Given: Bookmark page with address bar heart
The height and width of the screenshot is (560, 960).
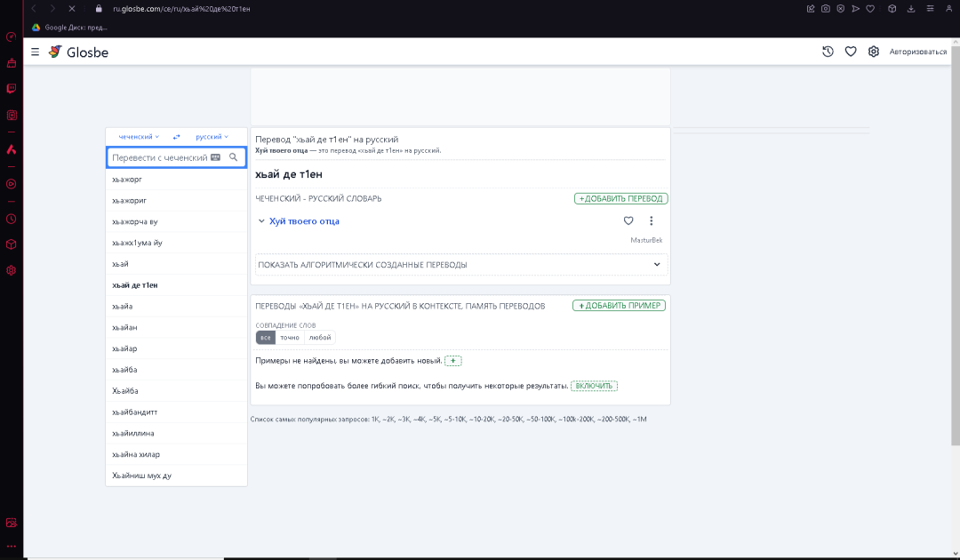Looking at the screenshot, I should pyautogui.click(x=870, y=9).
